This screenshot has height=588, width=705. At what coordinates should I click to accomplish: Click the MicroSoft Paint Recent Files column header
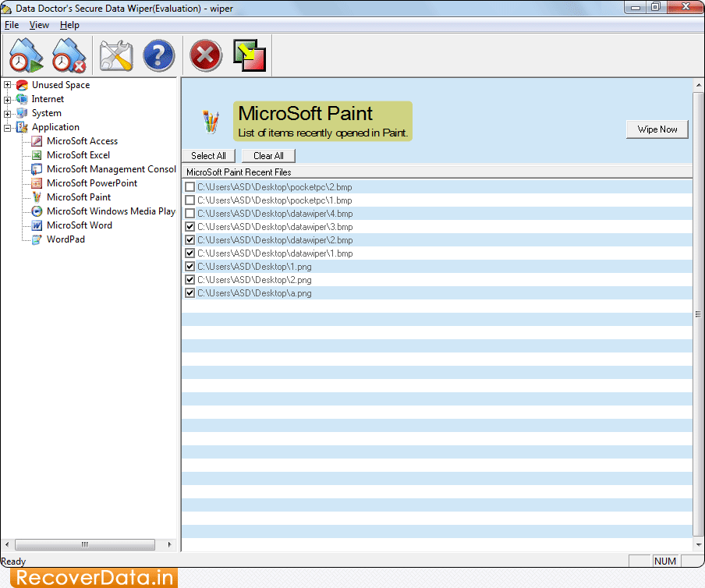coord(437,172)
